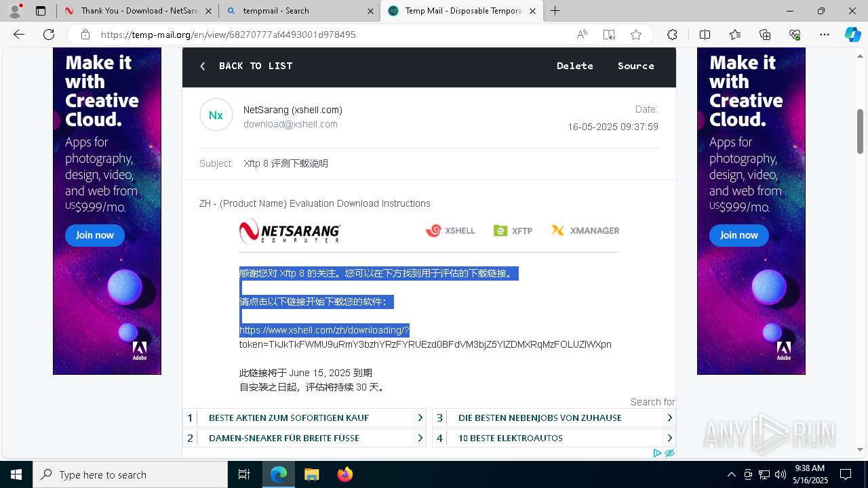Image resolution: width=868 pixels, height=488 pixels.
Task: Click the NetSarang Computer logo
Action: coord(290,230)
